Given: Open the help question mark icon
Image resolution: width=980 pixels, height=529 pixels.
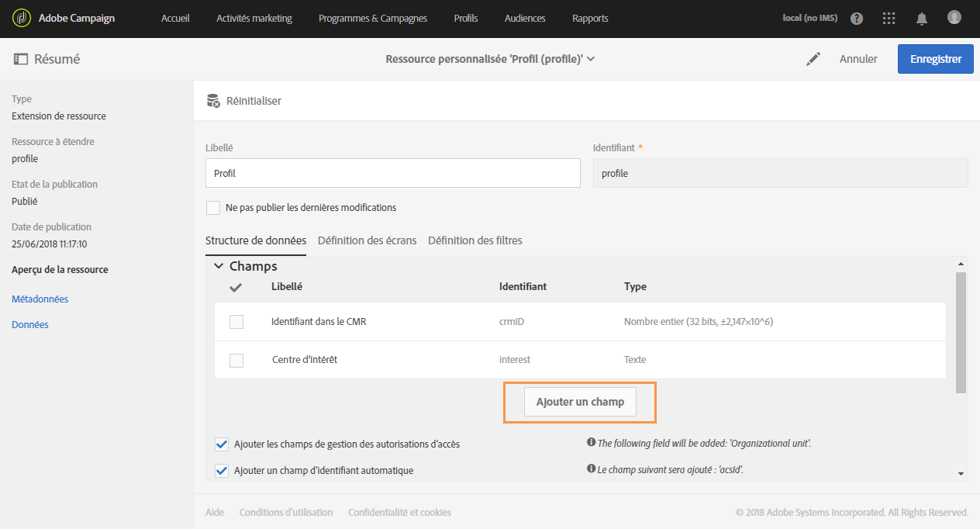Looking at the screenshot, I should (857, 19).
